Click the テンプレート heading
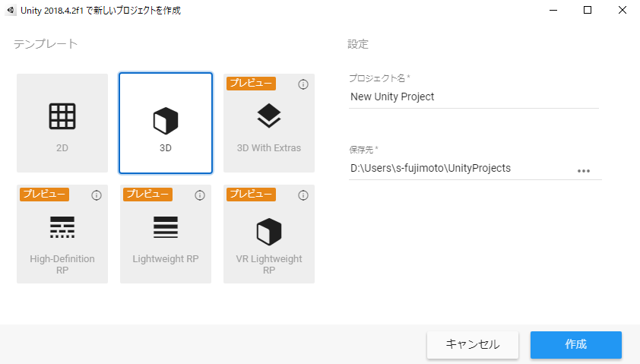640x364 pixels. point(46,44)
